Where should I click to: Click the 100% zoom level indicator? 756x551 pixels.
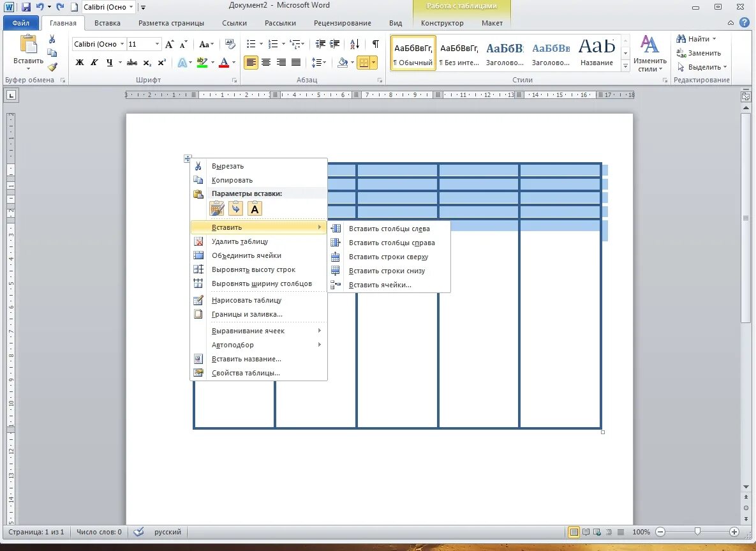641,532
